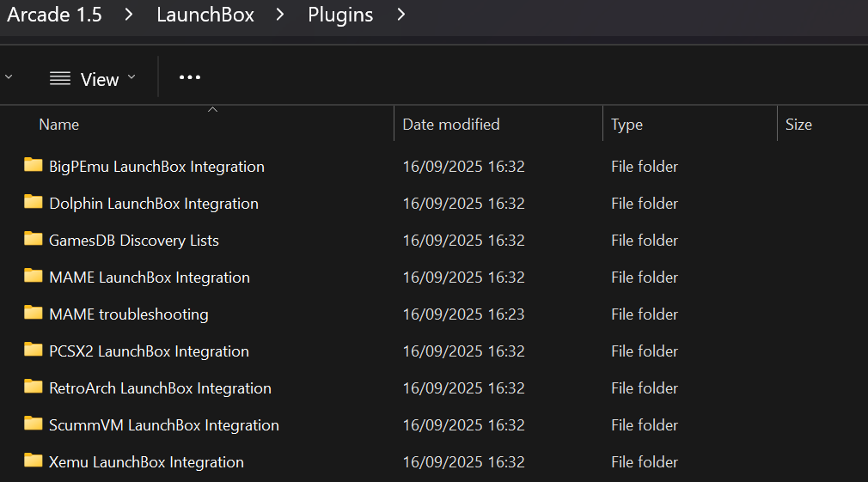The image size is (868, 482).
Task: Click the Dolphin LaunchBox Integration folder icon
Action: pyautogui.click(x=34, y=202)
